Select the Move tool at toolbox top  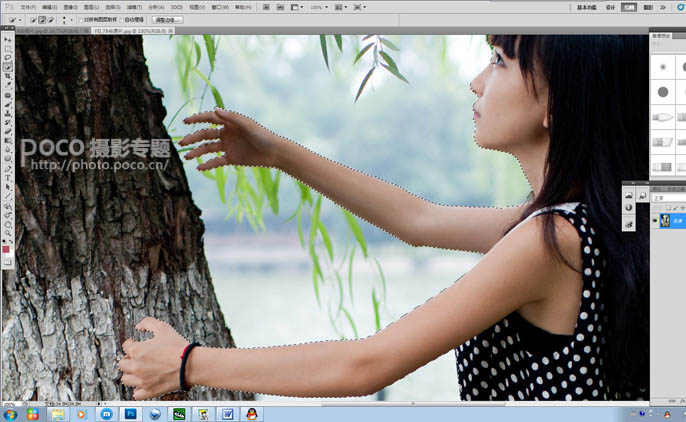pyautogui.click(x=8, y=40)
